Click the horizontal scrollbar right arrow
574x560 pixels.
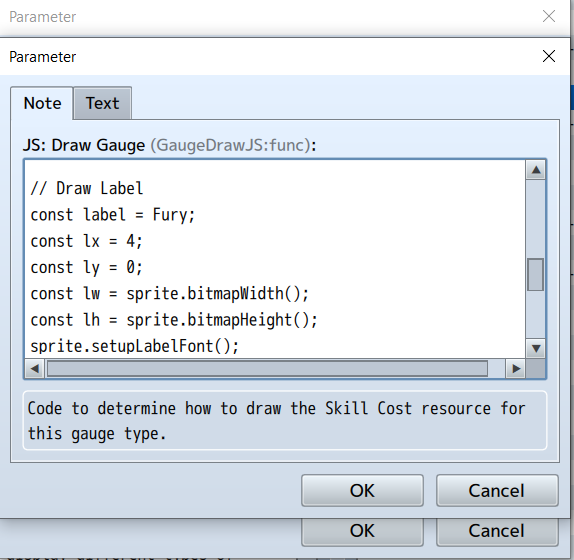point(516,369)
